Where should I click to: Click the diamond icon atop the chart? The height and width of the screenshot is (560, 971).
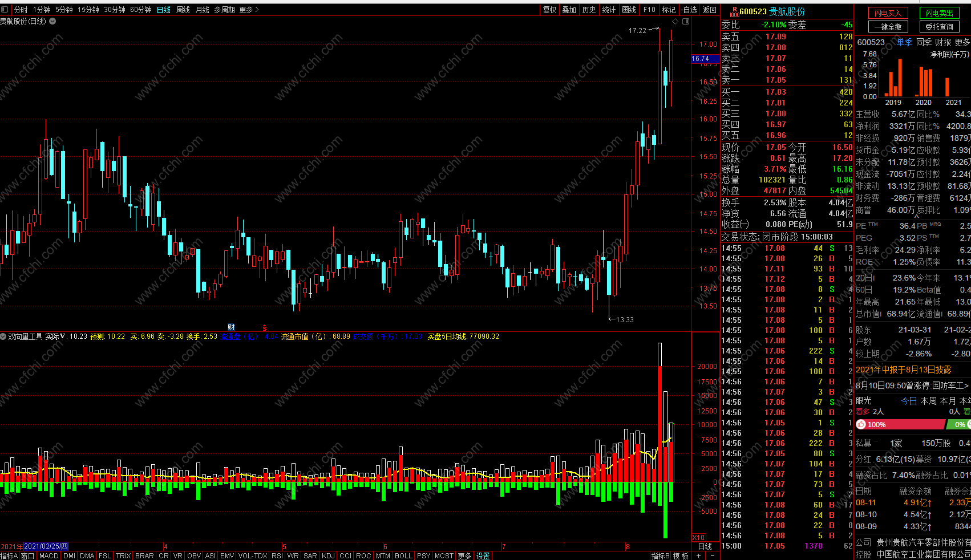(x=675, y=21)
